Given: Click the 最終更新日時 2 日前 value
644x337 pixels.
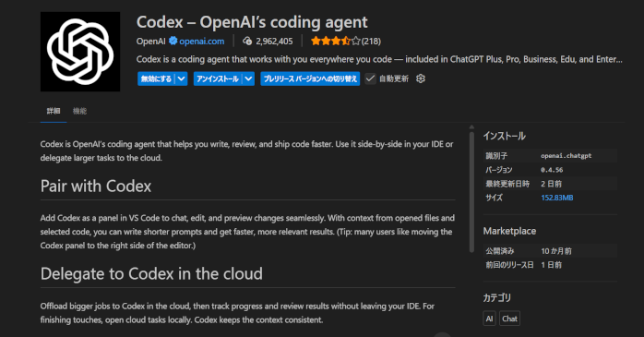Looking at the screenshot, I should pos(551,184).
